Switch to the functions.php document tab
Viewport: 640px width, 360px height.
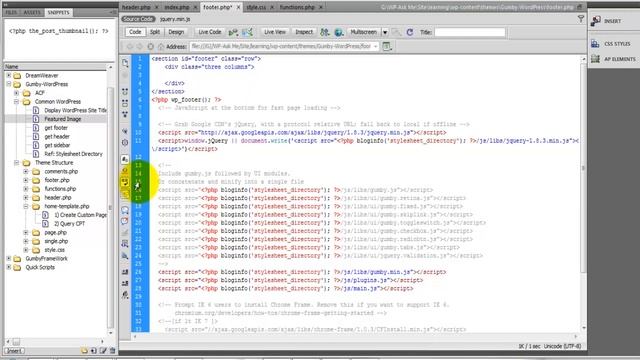point(297,7)
